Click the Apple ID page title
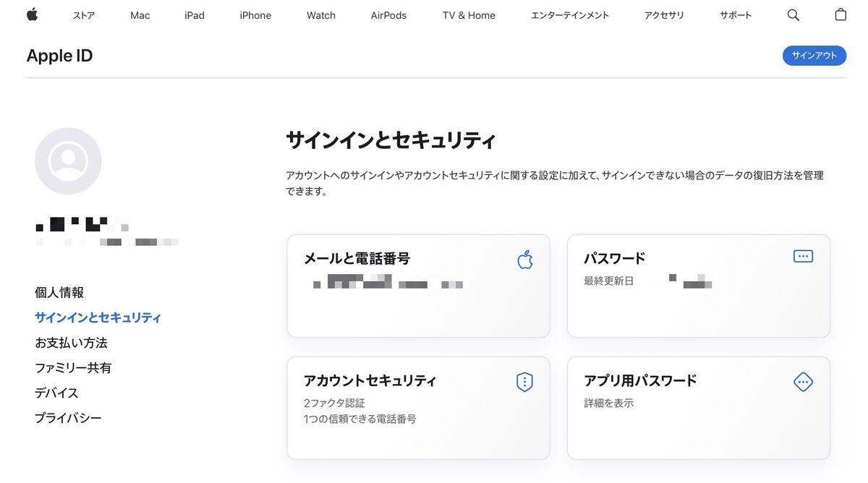 pyautogui.click(x=59, y=56)
